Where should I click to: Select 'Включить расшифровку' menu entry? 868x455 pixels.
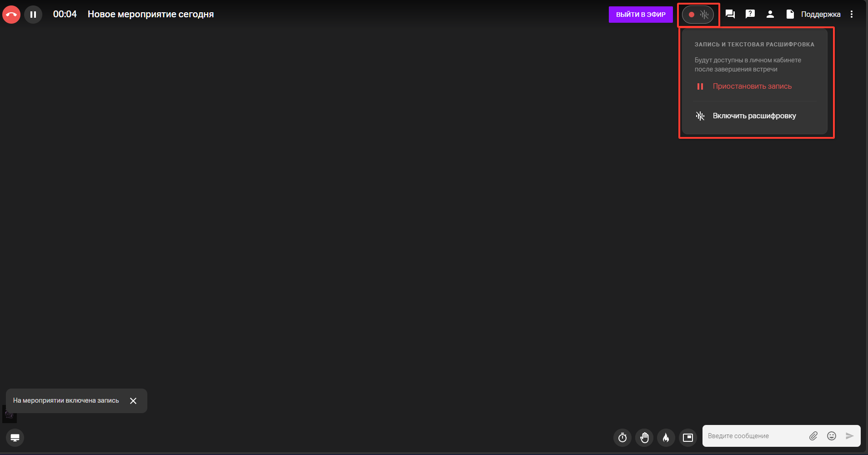[x=755, y=116]
